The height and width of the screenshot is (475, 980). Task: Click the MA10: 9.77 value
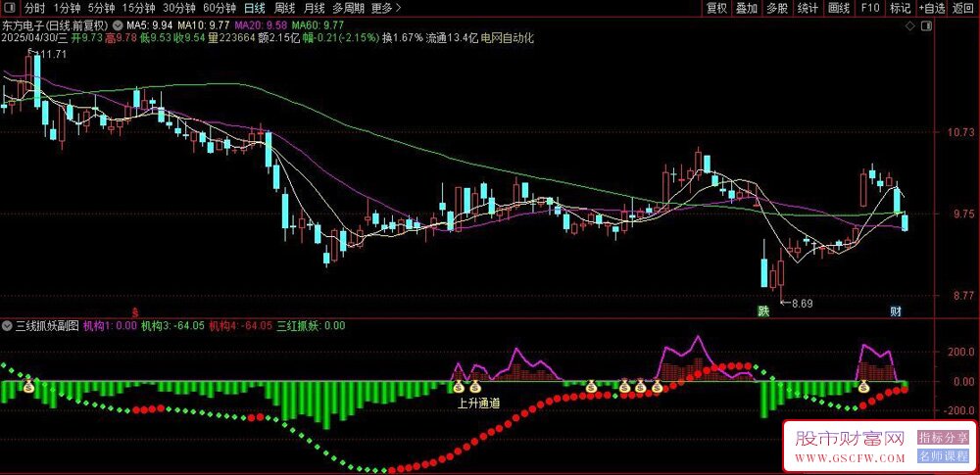tap(203, 25)
